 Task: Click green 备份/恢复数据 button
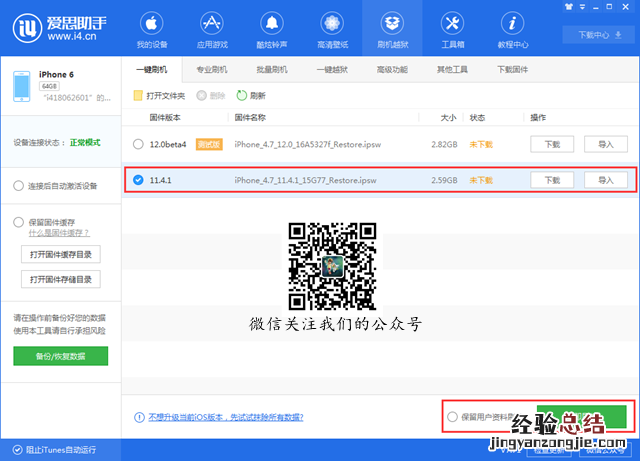click(61, 356)
